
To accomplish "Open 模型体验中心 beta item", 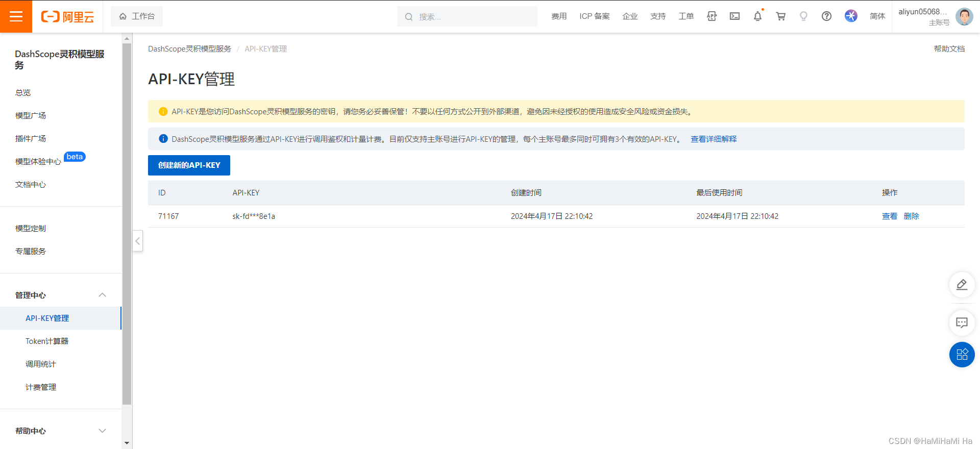I will point(38,162).
